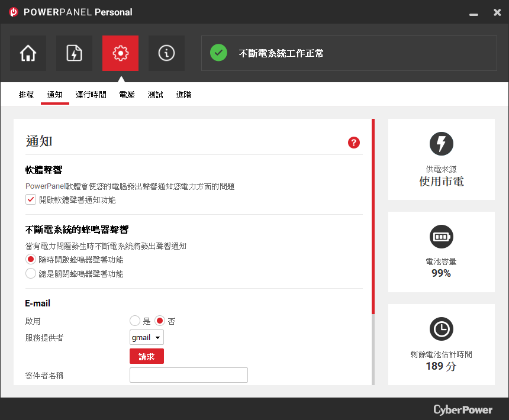Click the red vertical scrollbar thumb
The height and width of the screenshot is (420, 509).
[373, 217]
